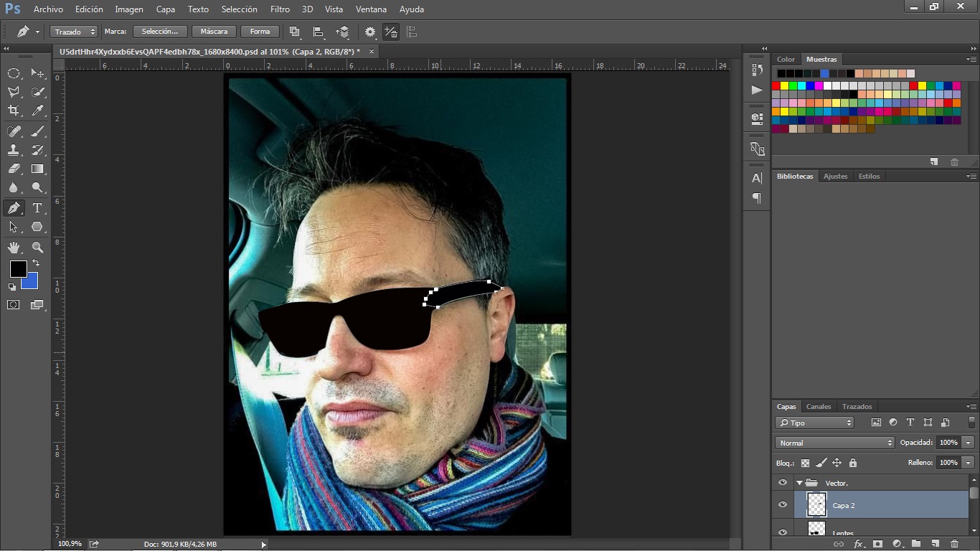Screen dimensions: 980x551
Task: Select the Eraser tool
Action: pos(14,169)
